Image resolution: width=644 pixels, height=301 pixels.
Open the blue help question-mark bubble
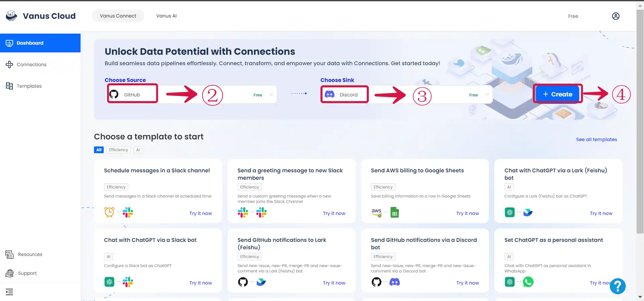(x=617, y=286)
